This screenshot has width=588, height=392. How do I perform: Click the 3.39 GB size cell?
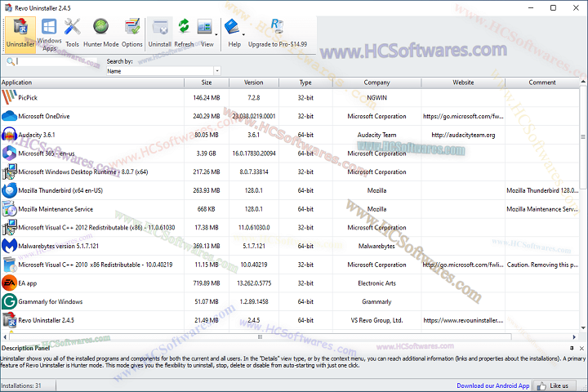pyautogui.click(x=207, y=154)
